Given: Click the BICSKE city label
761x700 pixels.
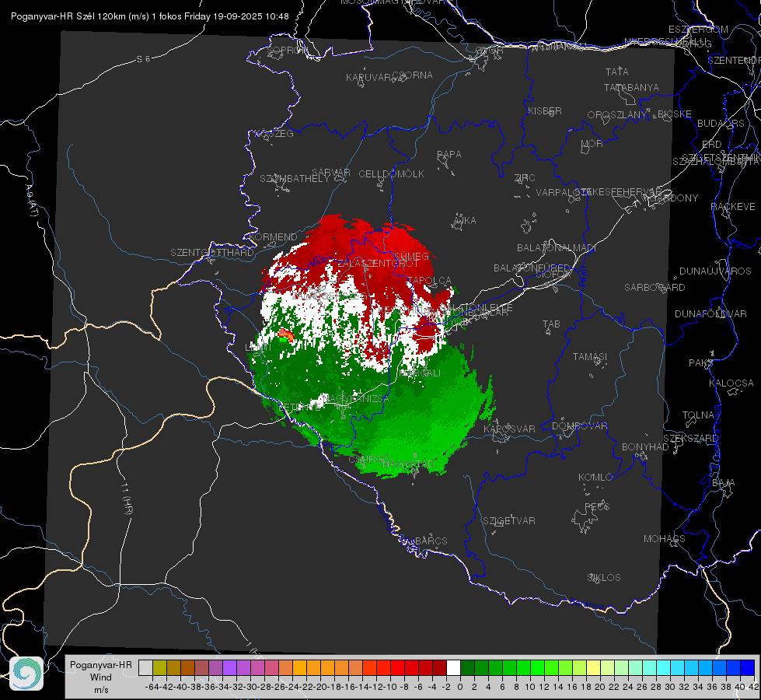Looking at the screenshot, I should click(675, 114).
